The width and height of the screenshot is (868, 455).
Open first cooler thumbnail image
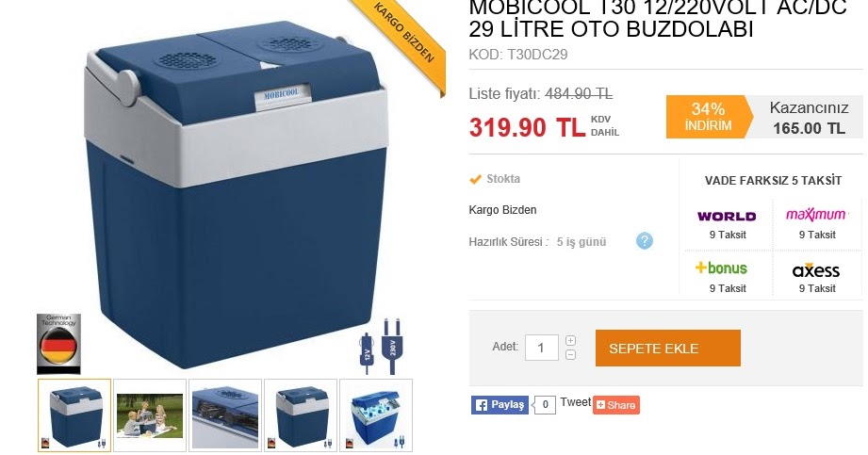(74, 415)
